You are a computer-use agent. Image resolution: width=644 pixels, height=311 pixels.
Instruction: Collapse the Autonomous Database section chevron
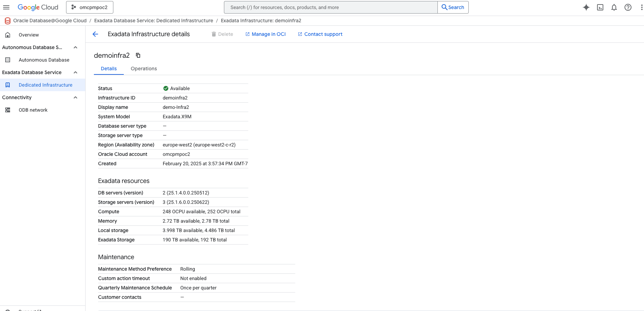tap(75, 47)
